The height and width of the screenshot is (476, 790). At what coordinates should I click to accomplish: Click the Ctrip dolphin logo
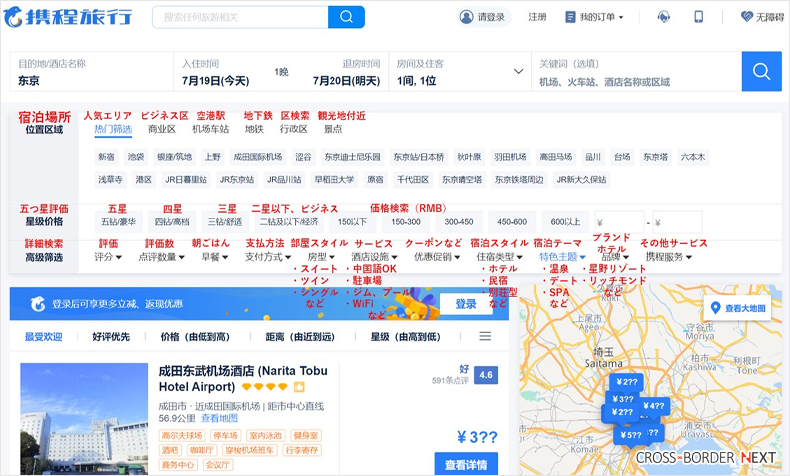click(x=13, y=17)
